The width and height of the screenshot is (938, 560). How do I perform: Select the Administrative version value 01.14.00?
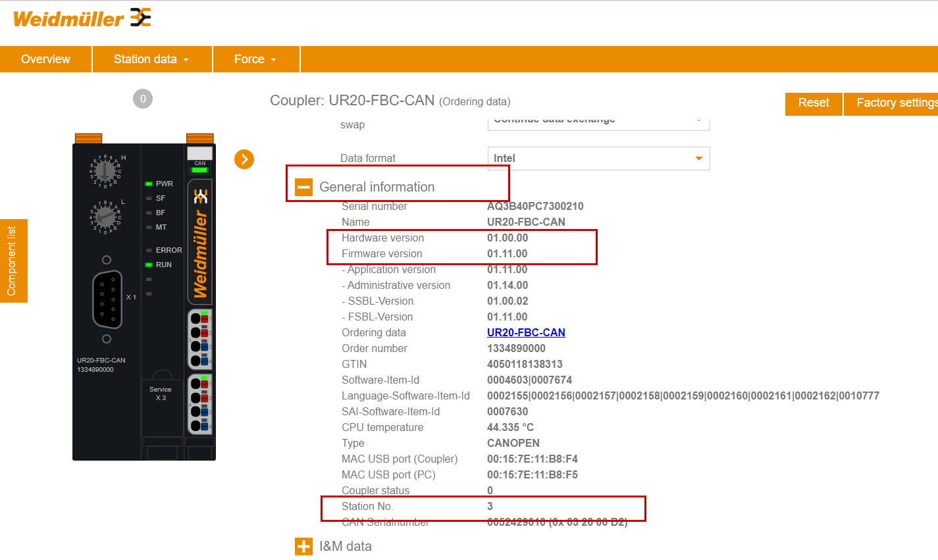point(508,285)
